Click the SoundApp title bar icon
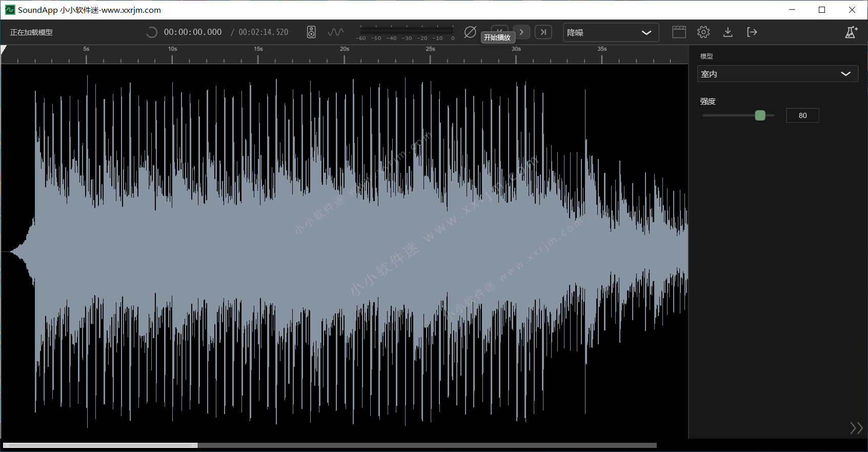This screenshot has height=452, width=868. click(10, 10)
